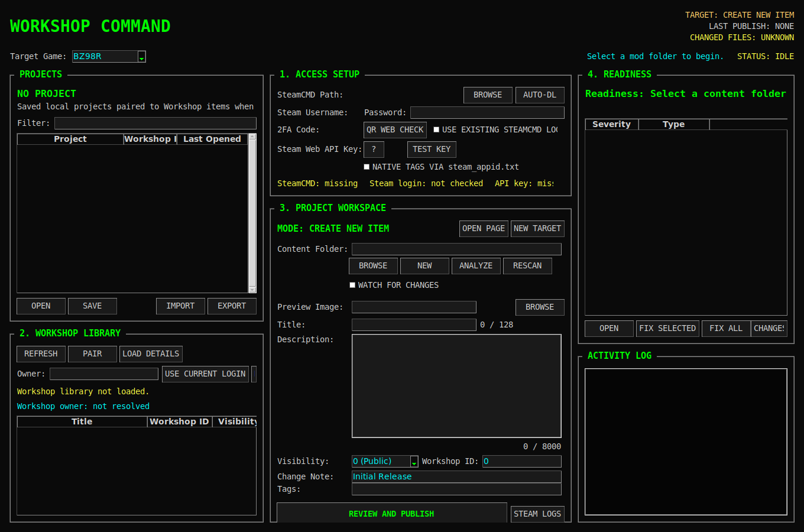Viewport: 804px width, 532px height.
Task: Click 'Steam login: not checked' status text
Action: (x=426, y=183)
